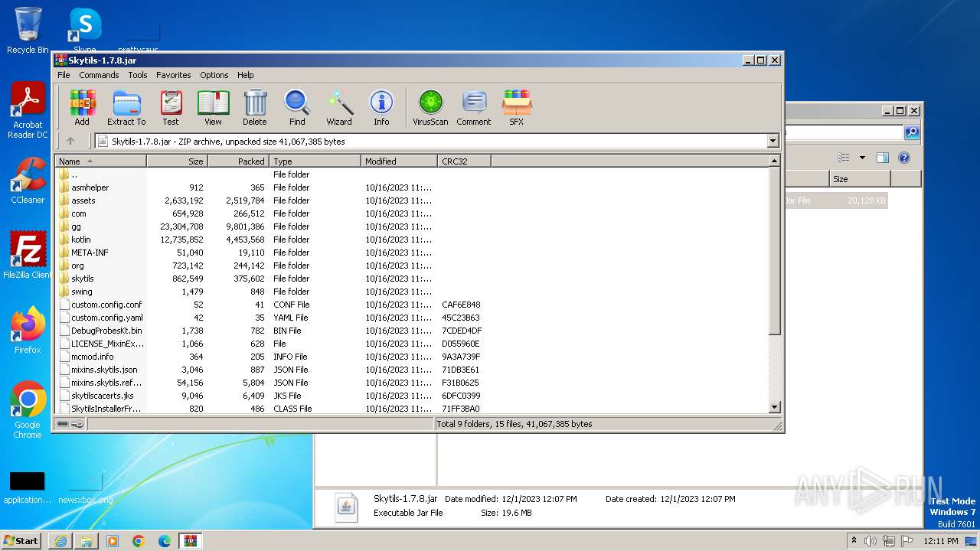
Task: Click the SFX toolbar icon
Action: [x=517, y=107]
